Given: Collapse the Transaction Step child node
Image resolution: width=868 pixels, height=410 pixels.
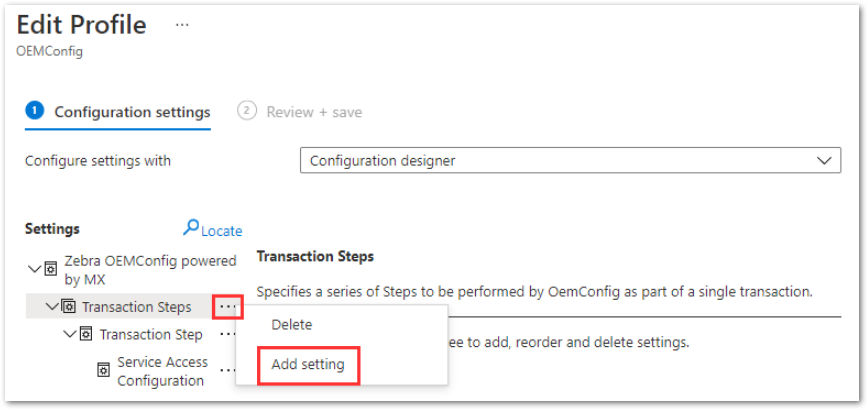Looking at the screenshot, I should pyautogui.click(x=70, y=334).
